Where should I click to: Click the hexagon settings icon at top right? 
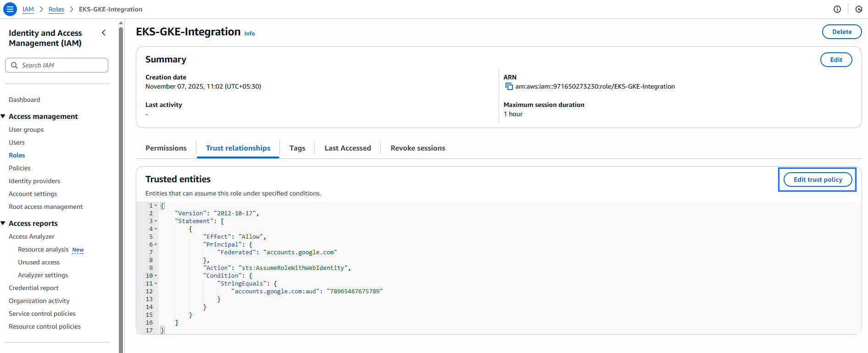point(858,9)
